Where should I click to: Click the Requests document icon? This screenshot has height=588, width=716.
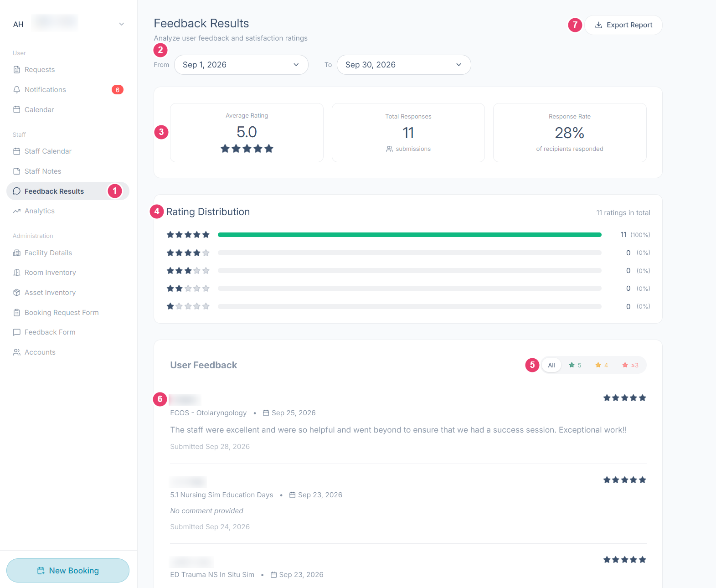coord(17,70)
